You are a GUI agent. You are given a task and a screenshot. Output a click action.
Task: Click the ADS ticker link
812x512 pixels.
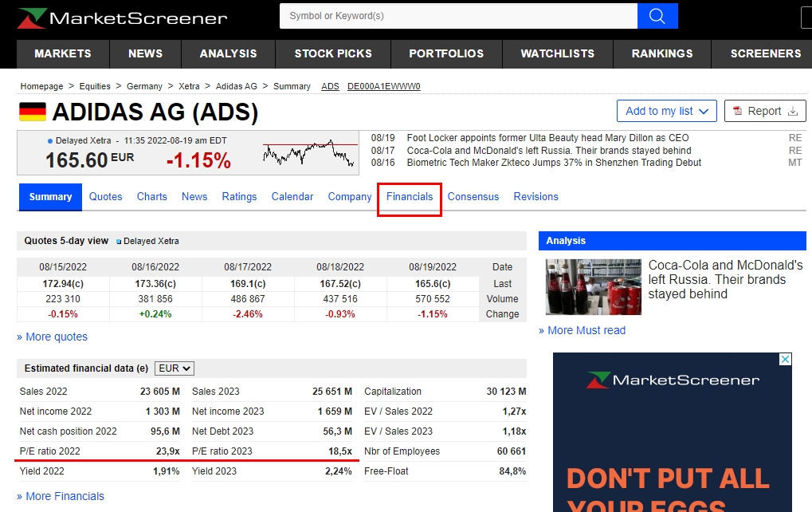(330, 87)
